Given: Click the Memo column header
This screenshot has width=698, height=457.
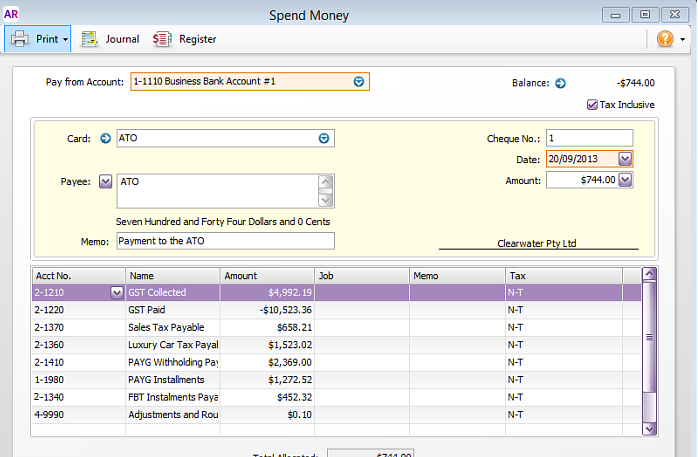Looking at the screenshot, I should (457, 276).
